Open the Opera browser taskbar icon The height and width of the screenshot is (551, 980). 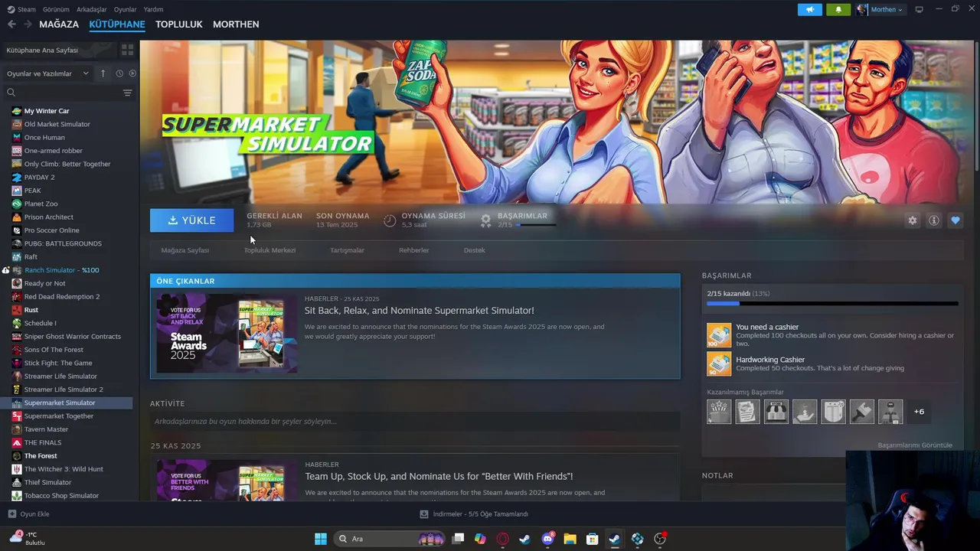point(503,539)
